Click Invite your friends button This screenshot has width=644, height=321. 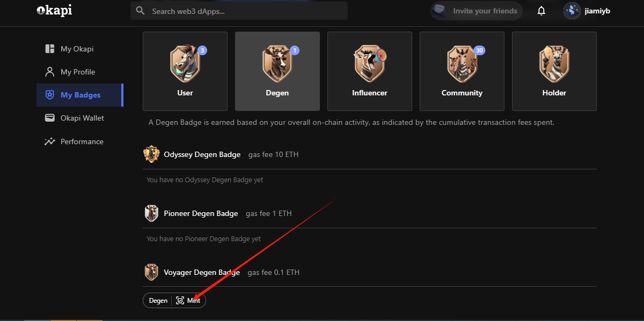click(477, 11)
